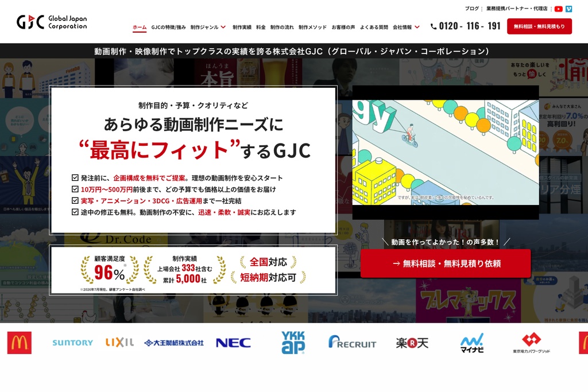
Task: Click the 動画を作ってよかった！の声多数！ text
Action: [446, 242]
